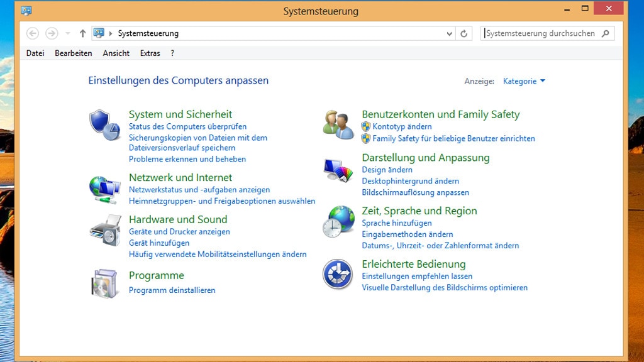Open the address bar history dropdown
The image size is (644, 362).
(x=448, y=33)
